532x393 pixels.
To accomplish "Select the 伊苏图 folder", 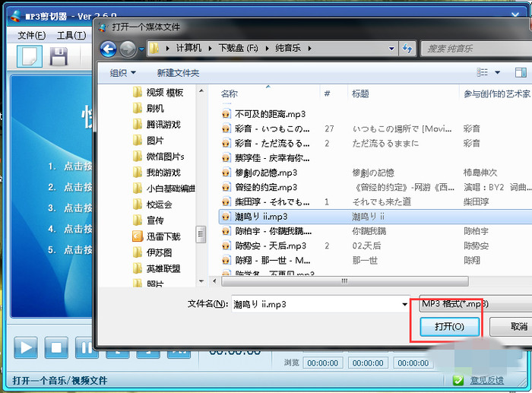I will coord(152,252).
